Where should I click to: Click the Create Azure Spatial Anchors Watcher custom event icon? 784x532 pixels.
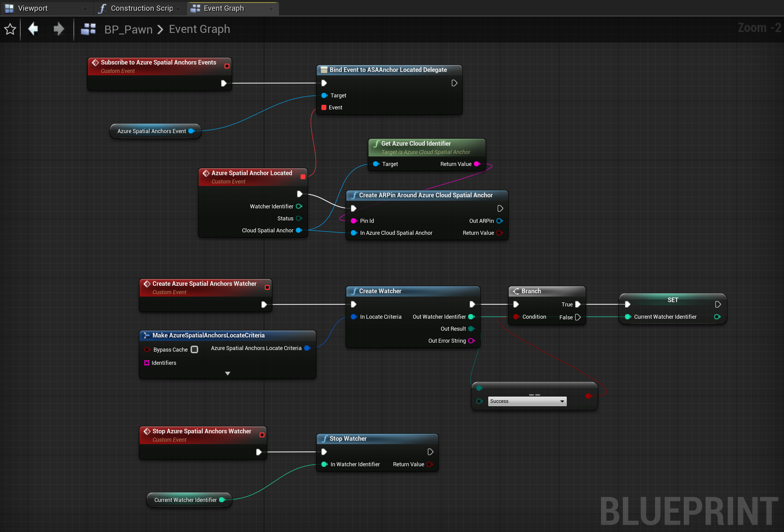click(x=147, y=284)
